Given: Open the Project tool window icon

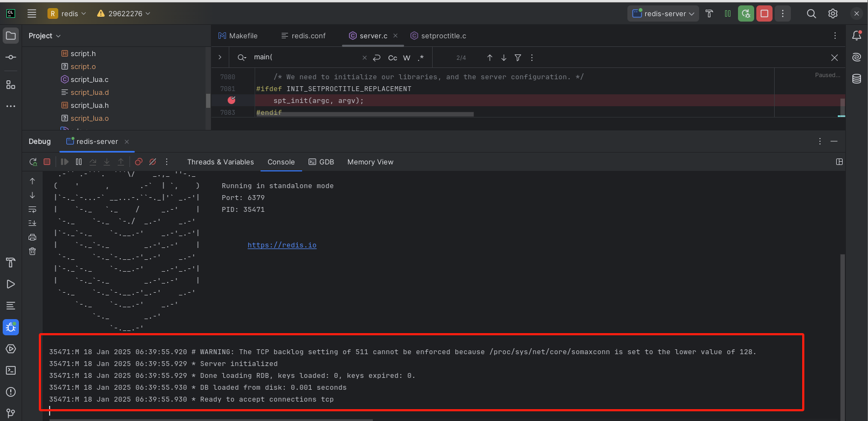Looking at the screenshot, I should [x=11, y=36].
